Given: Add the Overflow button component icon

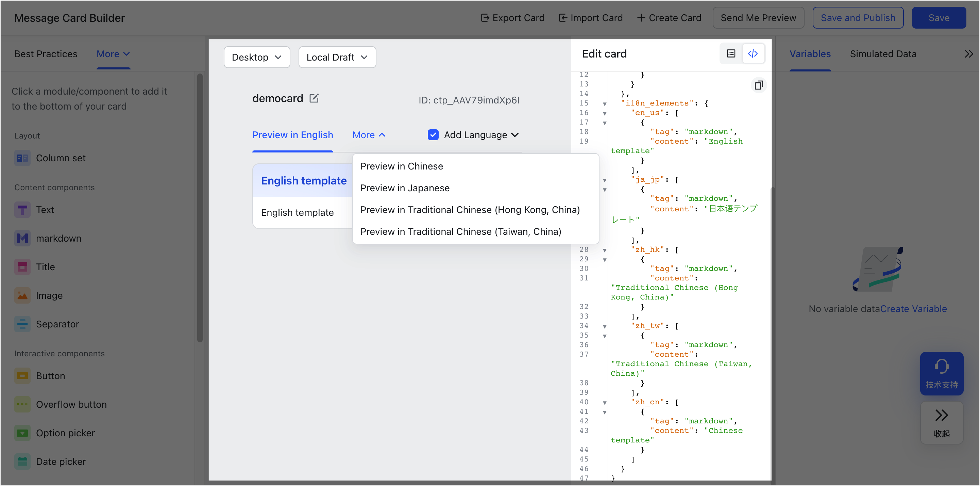Looking at the screenshot, I should (x=22, y=405).
